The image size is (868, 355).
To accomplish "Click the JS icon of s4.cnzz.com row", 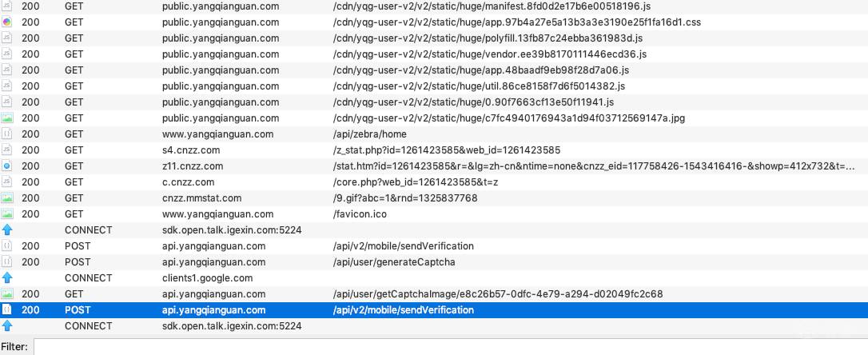I will 6,150.
